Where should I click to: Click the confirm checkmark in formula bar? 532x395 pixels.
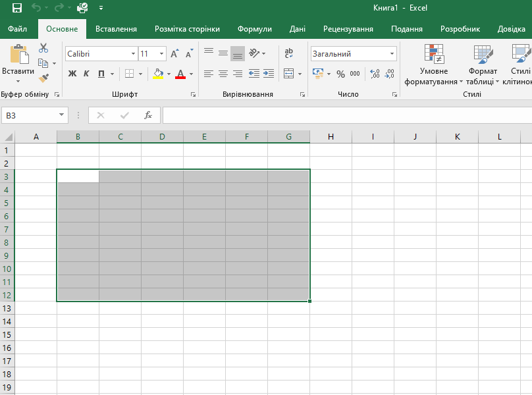(x=124, y=115)
